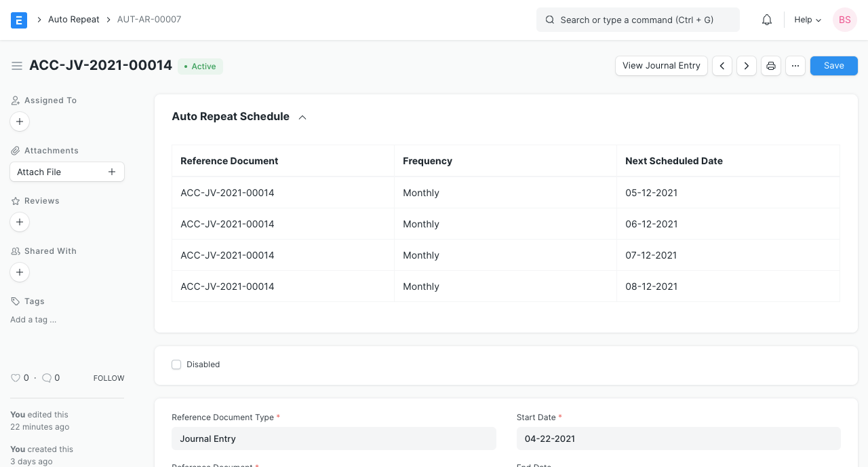Follow the document
This screenshot has height=467, width=868.
point(108,377)
